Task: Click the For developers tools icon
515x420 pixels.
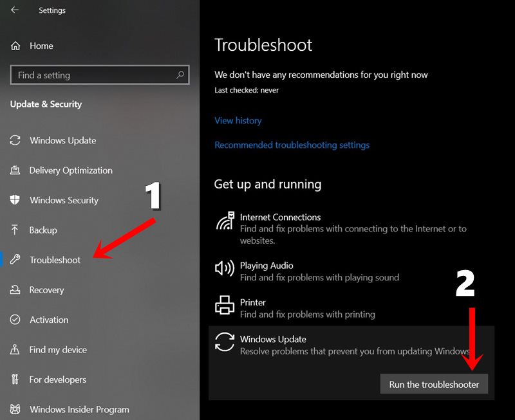Action: coord(15,379)
